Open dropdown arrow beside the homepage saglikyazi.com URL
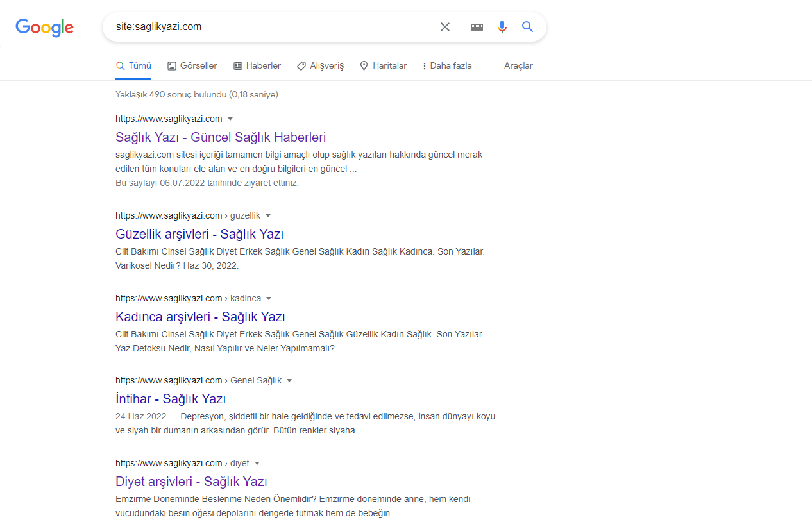812x529 pixels. (230, 119)
